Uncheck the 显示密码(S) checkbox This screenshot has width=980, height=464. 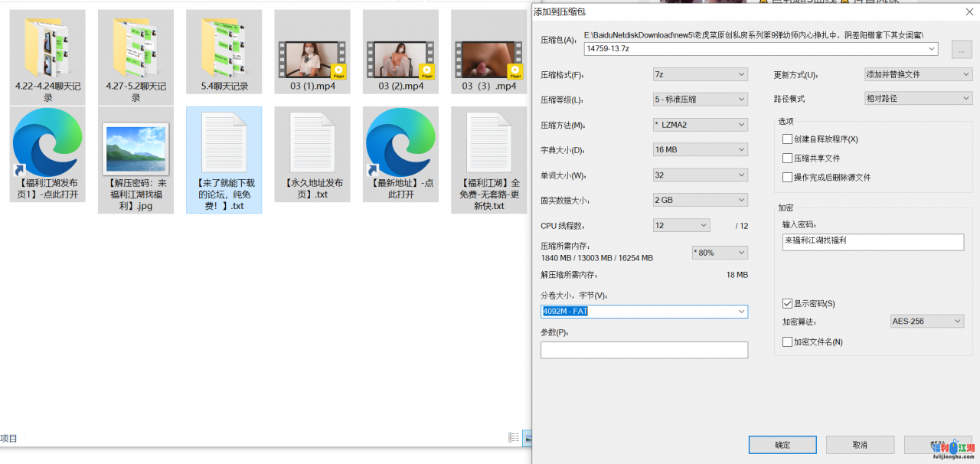(x=788, y=304)
